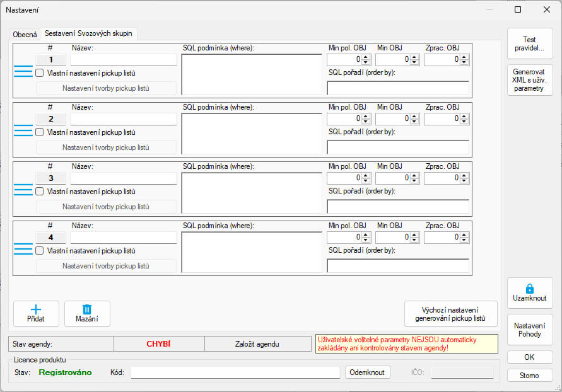Click the Založit agendu button
Image resolution: width=562 pixels, height=392 pixels.
click(258, 344)
